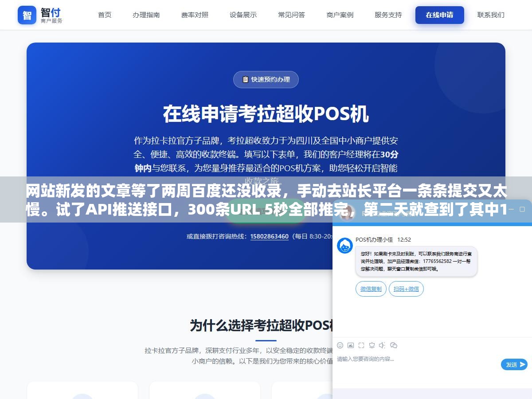Screen dimensions: 532x399
Task: Click the agent avatar of POS机办理小佳
Action: [x=345, y=246]
